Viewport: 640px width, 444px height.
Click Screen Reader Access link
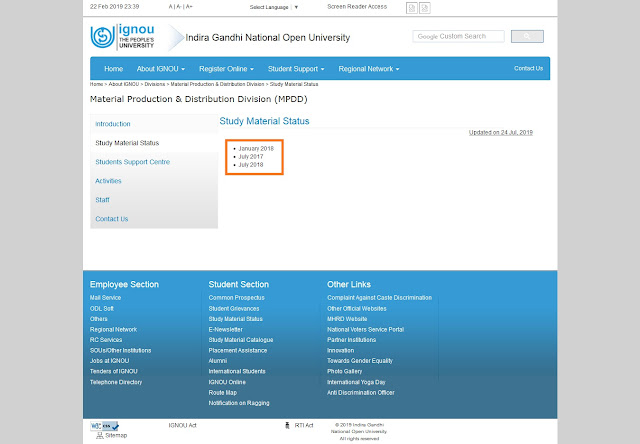357,7
